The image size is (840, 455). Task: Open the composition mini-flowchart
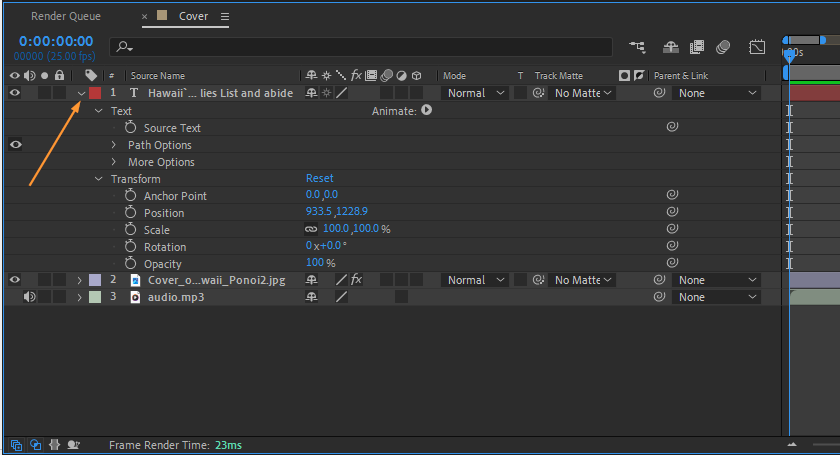637,47
